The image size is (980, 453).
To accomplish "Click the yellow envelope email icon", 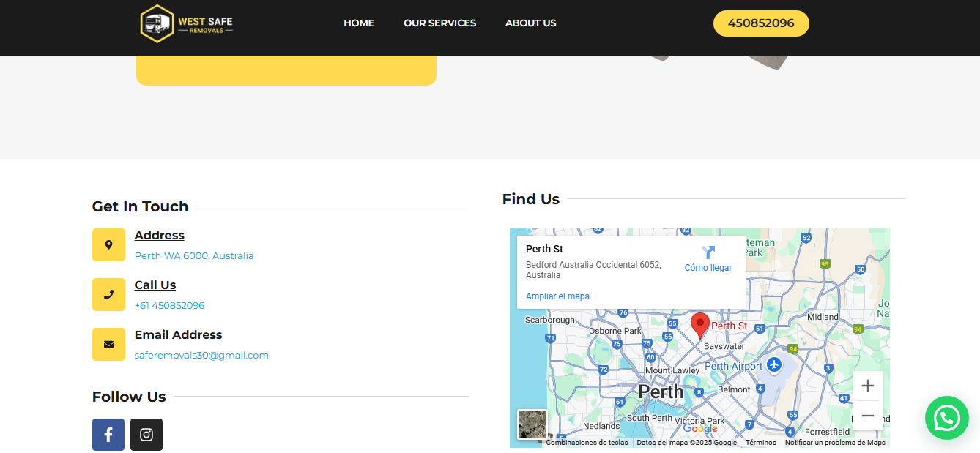I will tap(108, 344).
